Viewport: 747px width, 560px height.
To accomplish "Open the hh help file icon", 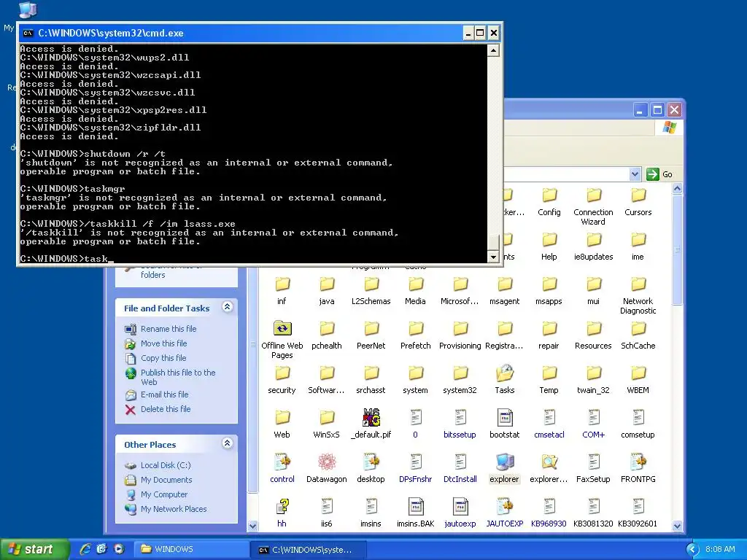I will [x=282, y=507].
